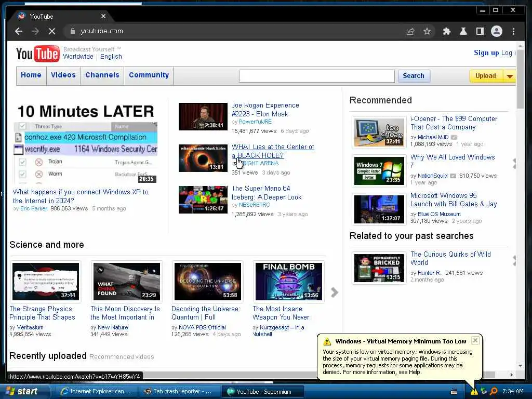Image resolution: width=532 pixels, height=399 pixels.
Task: Dismiss the Virtual Memory balloon notification
Action: pyautogui.click(x=475, y=340)
